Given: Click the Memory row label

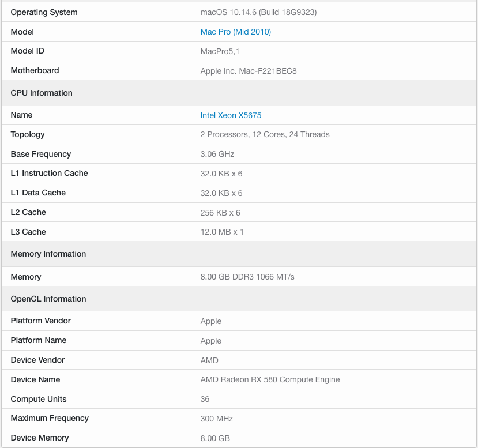Looking at the screenshot, I should tap(26, 277).
